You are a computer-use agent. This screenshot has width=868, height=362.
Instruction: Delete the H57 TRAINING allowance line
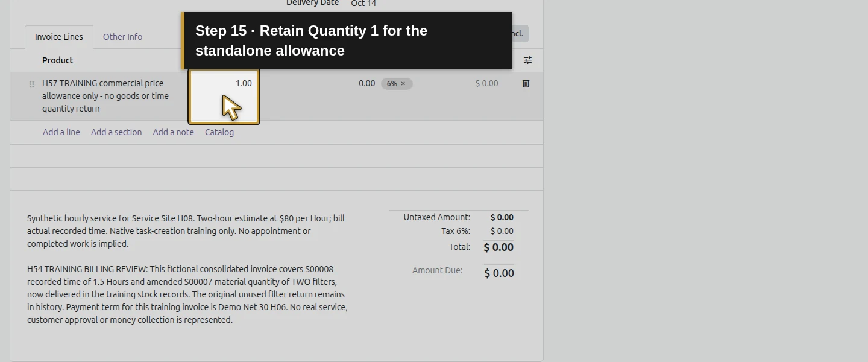[526, 84]
